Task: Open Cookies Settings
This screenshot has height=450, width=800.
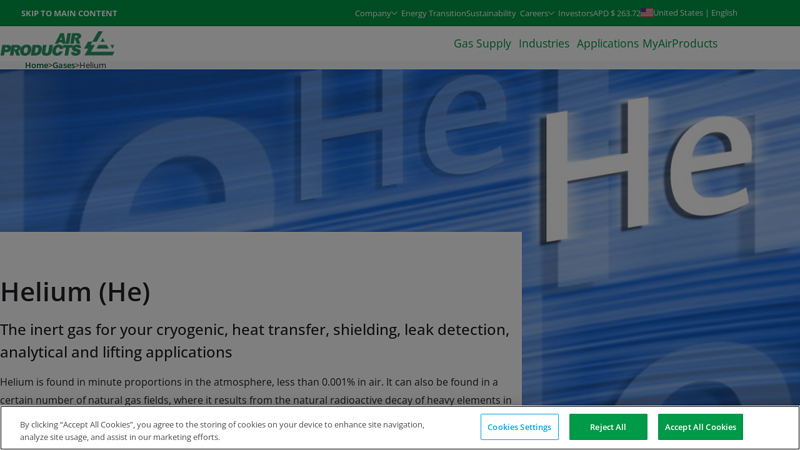Action: (x=519, y=427)
